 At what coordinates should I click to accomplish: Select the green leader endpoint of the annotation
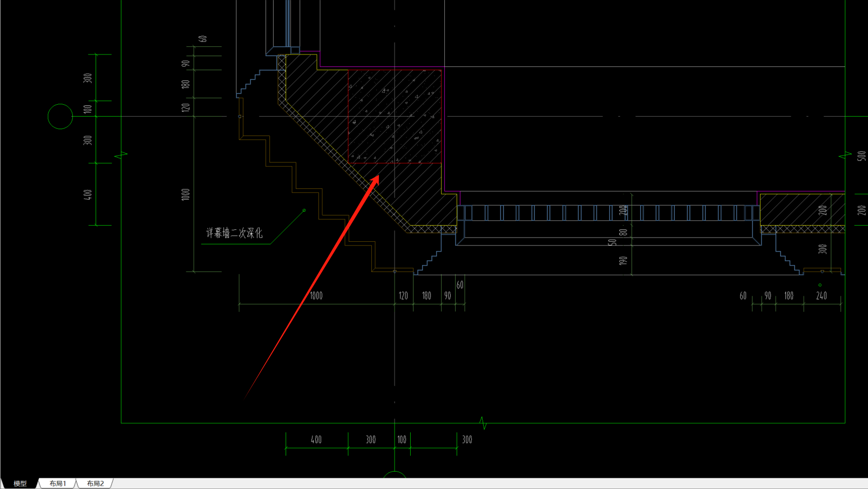pyautogui.click(x=304, y=210)
